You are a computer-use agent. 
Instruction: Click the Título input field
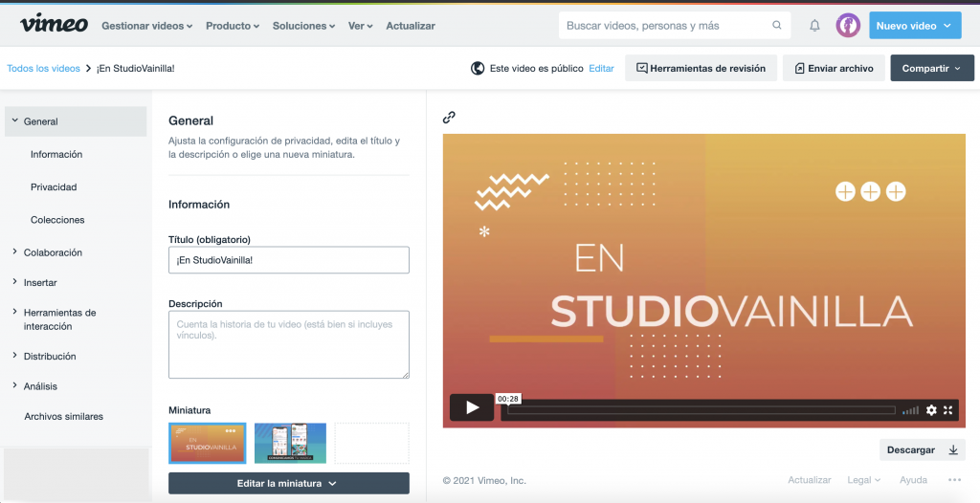click(289, 260)
